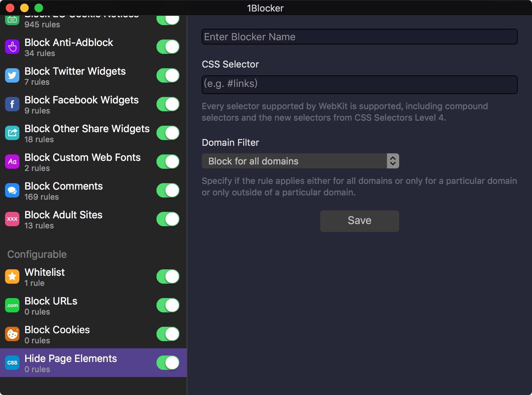Open the Domain Filter dropdown
The height and width of the screenshot is (395, 532).
(x=300, y=161)
